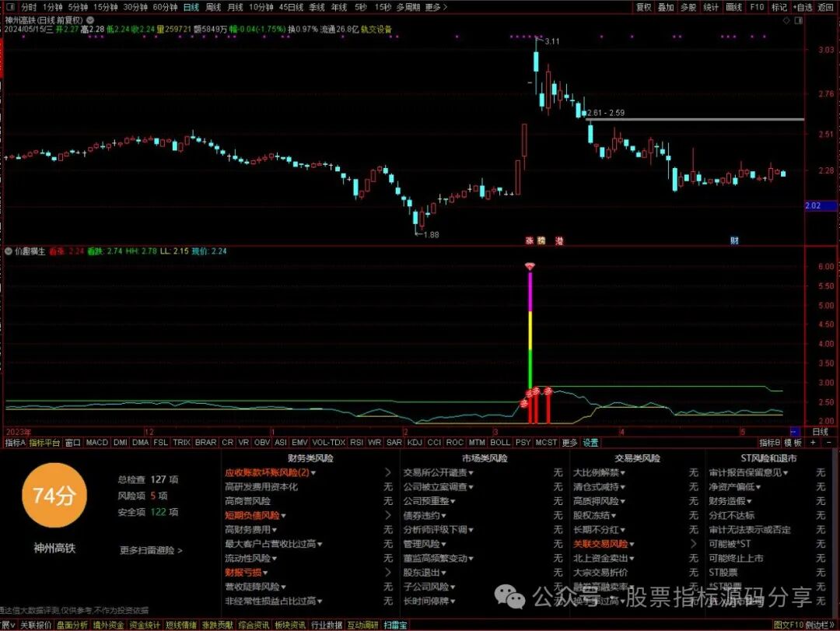Select 指标A tab

(x=15, y=442)
